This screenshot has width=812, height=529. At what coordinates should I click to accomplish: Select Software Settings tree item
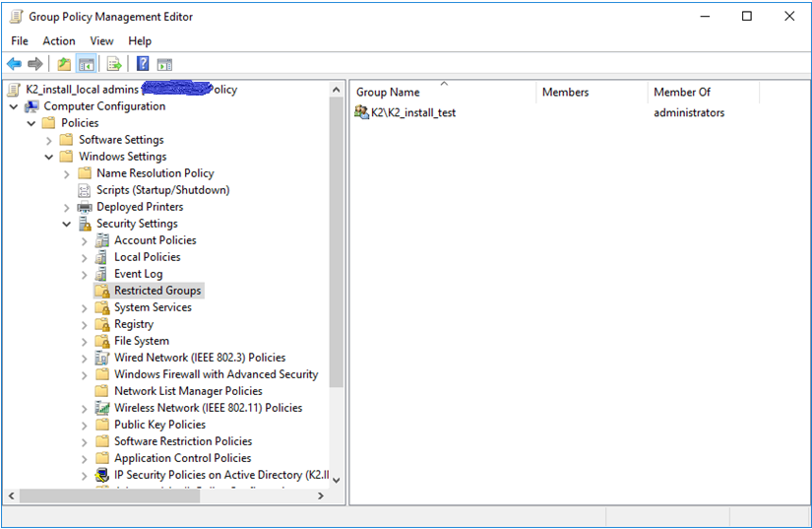[x=121, y=140]
